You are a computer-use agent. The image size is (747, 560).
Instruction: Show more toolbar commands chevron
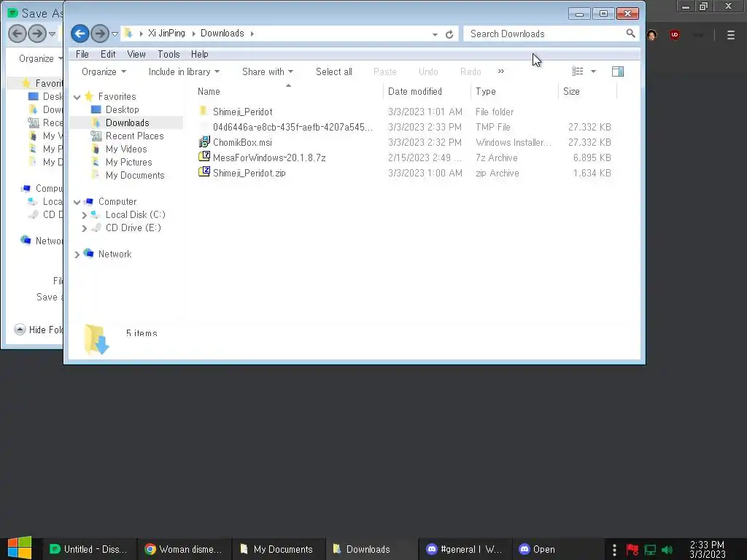click(x=500, y=71)
